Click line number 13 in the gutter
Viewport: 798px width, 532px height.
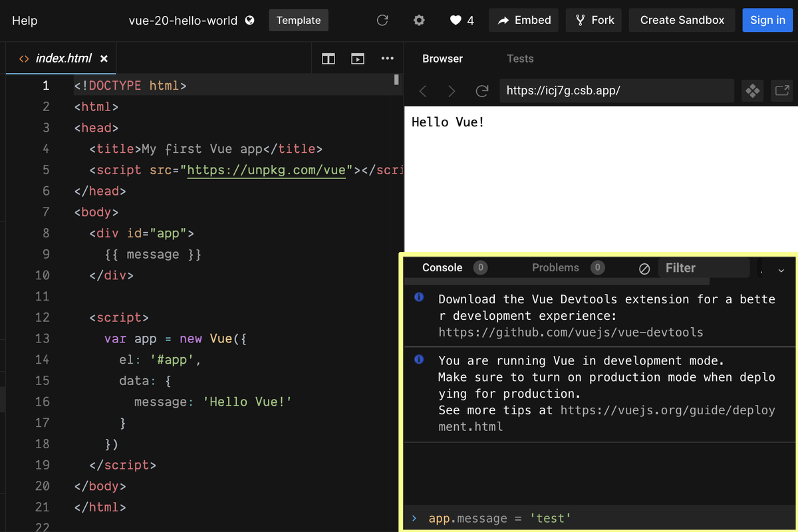(43, 338)
